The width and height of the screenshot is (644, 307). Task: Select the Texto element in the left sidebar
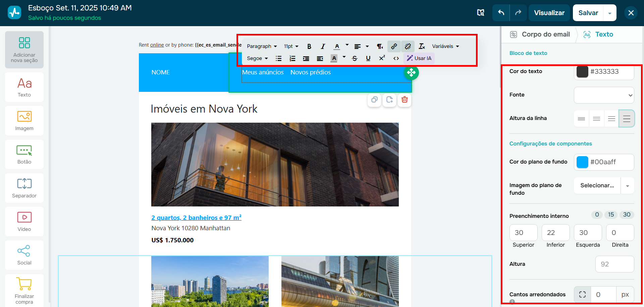click(x=24, y=87)
